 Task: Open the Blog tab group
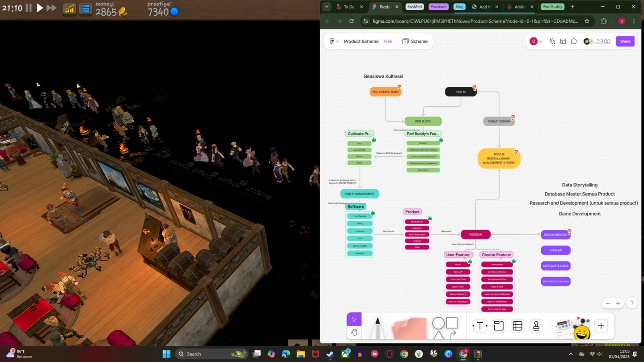click(x=459, y=7)
